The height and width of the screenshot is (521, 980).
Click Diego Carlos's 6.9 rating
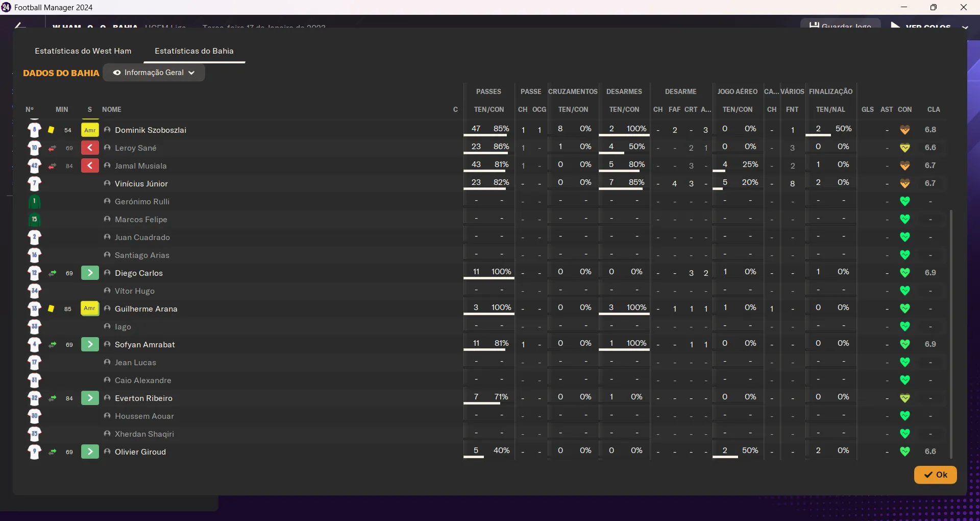[x=930, y=273]
